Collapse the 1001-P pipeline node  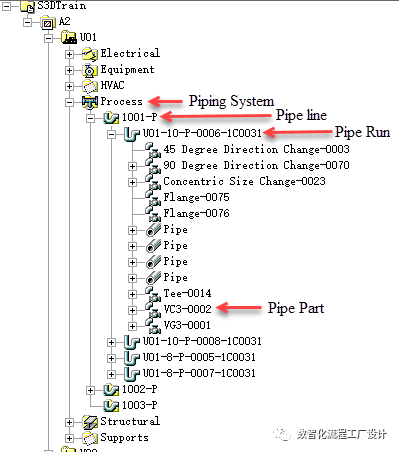pyautogui.click(x=90, y=118)
